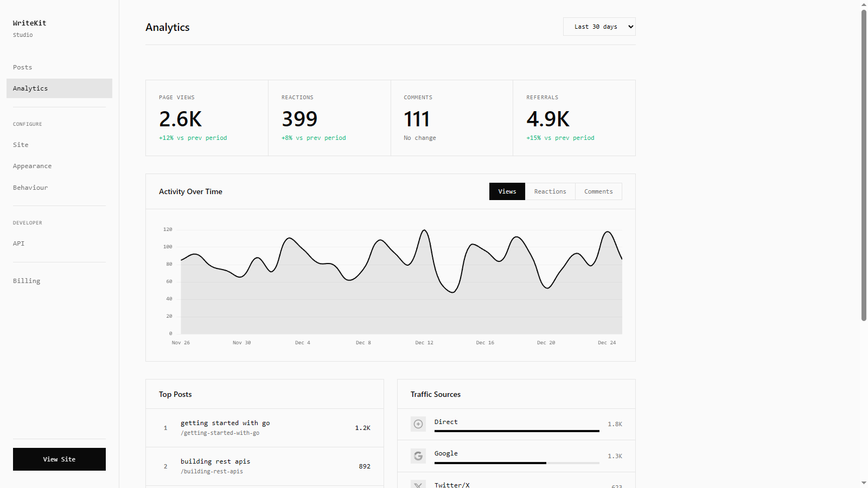Open the Last 30 days dropdown

599,27
